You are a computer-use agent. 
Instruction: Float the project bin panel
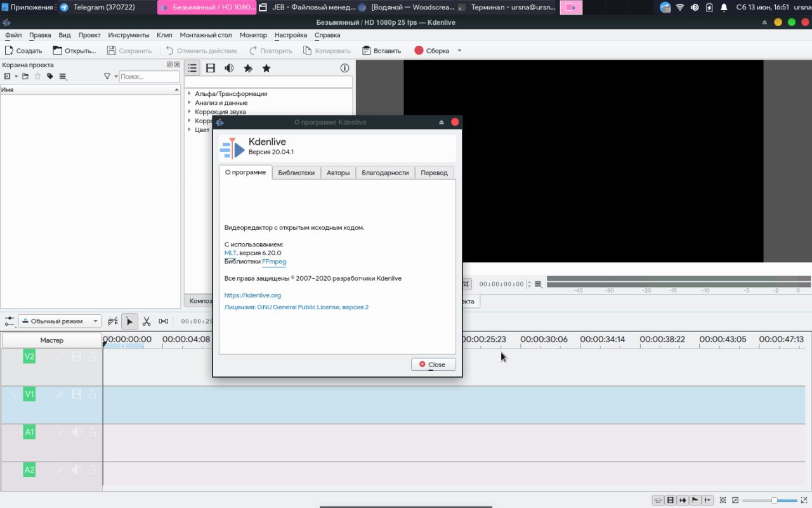tap(169, 65)
